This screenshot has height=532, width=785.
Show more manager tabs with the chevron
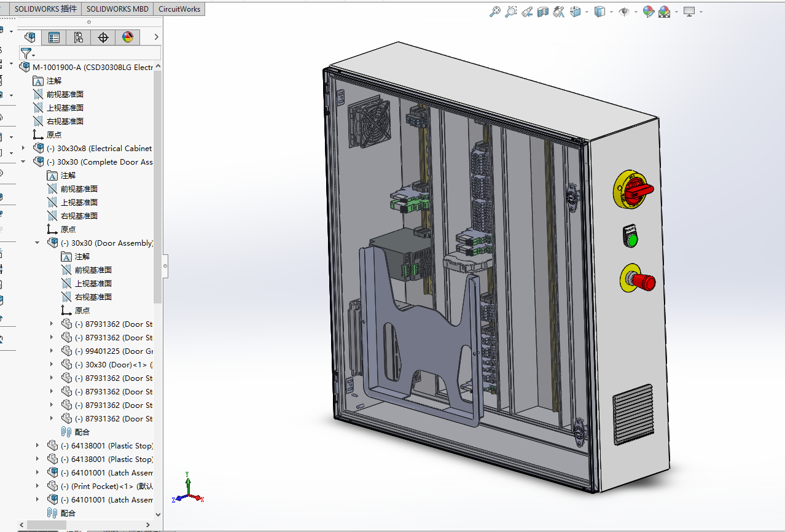point(156,37)
